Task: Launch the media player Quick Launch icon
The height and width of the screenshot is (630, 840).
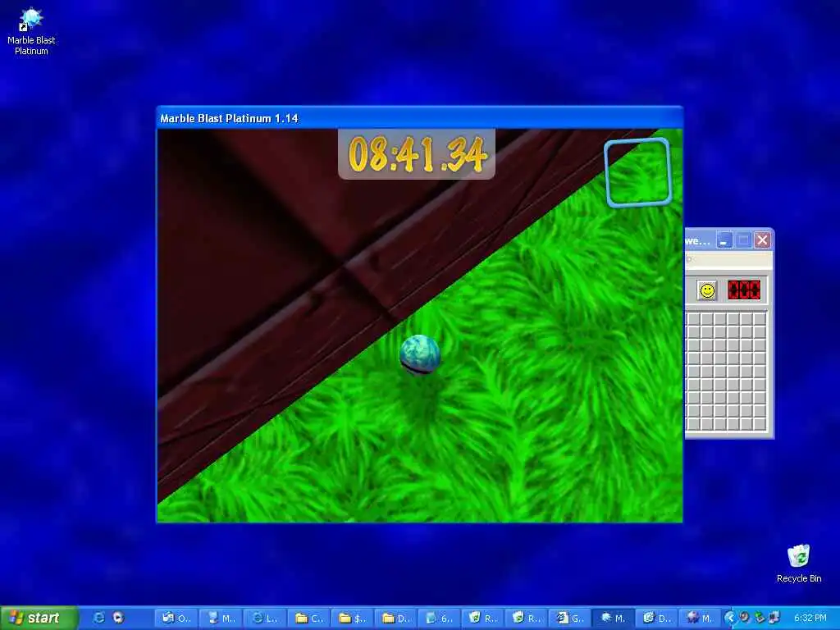Action: pos(118,618)
